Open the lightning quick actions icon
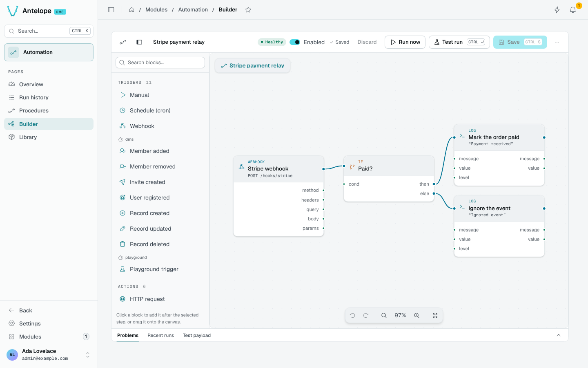Viewport: 588px width, 368px height. click(x=557, y=10)
